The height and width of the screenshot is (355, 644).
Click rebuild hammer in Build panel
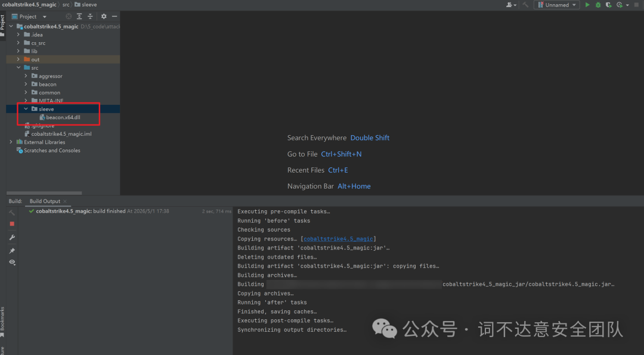coord(12,213)
